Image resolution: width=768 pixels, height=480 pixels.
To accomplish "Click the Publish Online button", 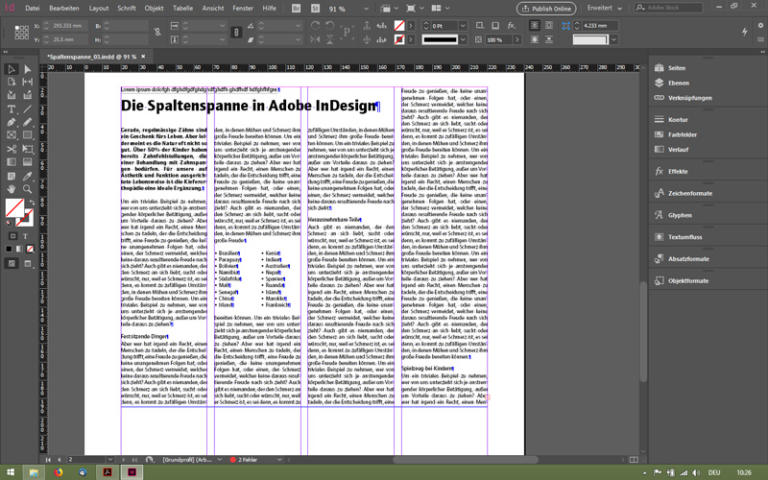I will point(546,8).
